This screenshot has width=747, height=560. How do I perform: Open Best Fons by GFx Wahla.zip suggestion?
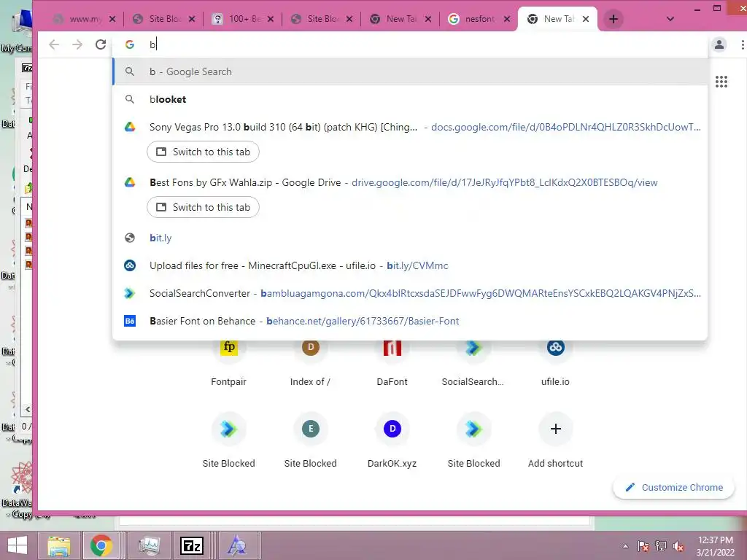click(410, 182)
